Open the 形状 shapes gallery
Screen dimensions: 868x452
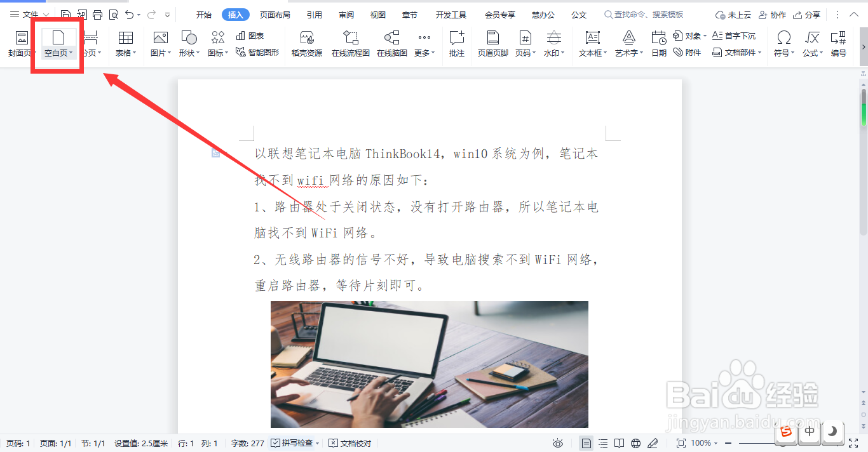[189, 44]
